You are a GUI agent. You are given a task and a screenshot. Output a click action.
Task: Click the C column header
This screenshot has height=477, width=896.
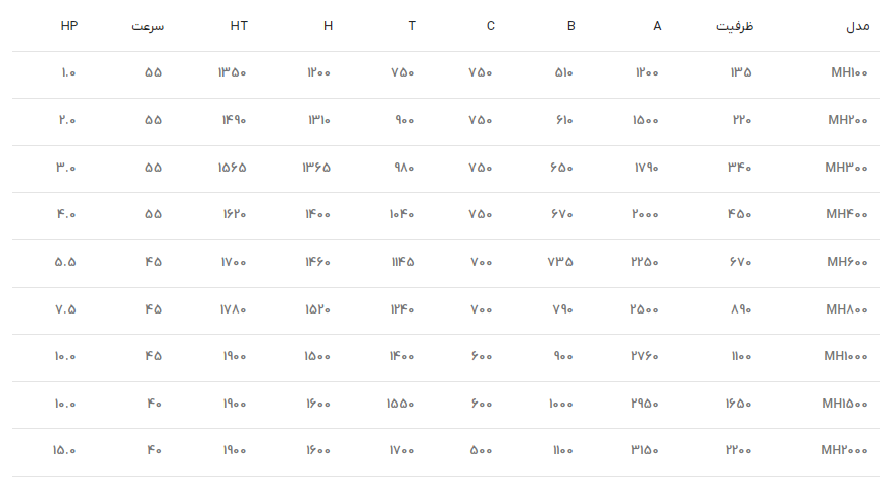(x=491, y=26)
